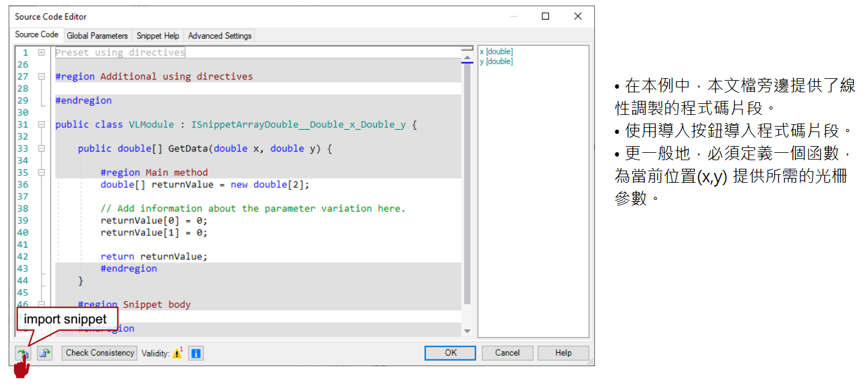Viewport: 868px width, 387px height.
Task: Click the '#region Snippet body' line
Action: [135, 304]
